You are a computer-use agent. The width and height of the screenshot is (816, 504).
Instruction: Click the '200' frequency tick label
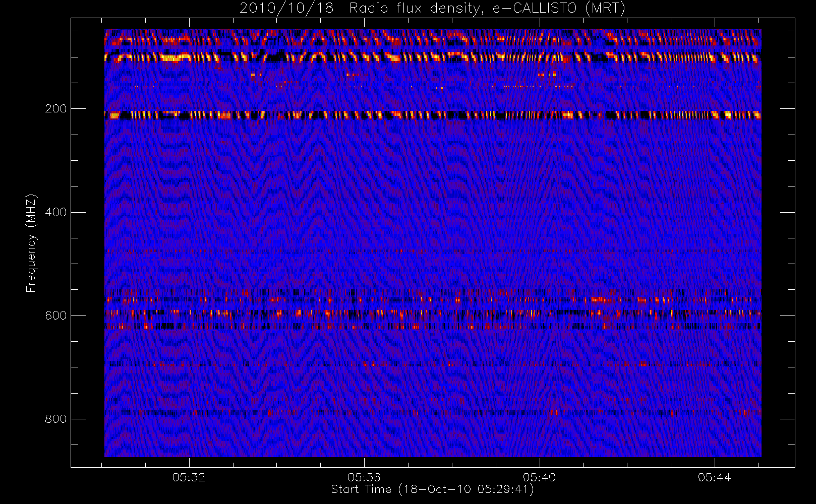point(55,109)
